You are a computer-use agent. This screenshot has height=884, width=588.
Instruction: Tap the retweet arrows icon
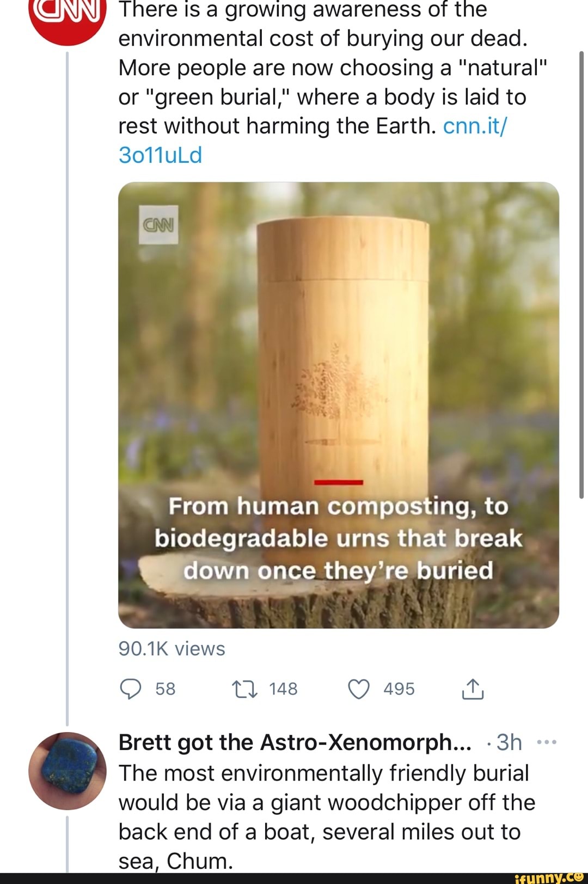tap(245, 689)
